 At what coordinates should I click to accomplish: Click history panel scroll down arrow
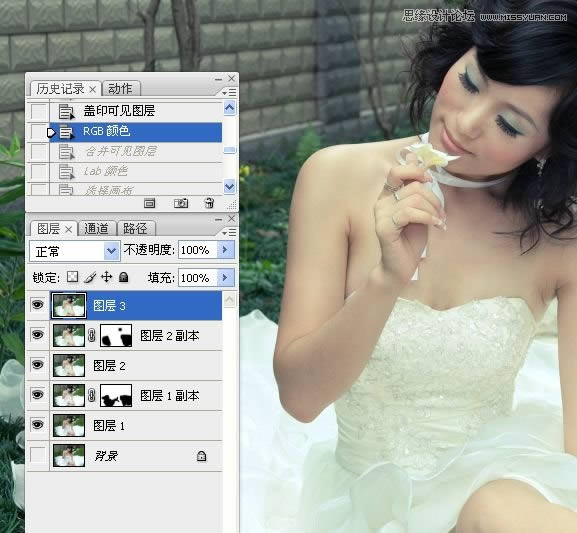tap(229, 187)
